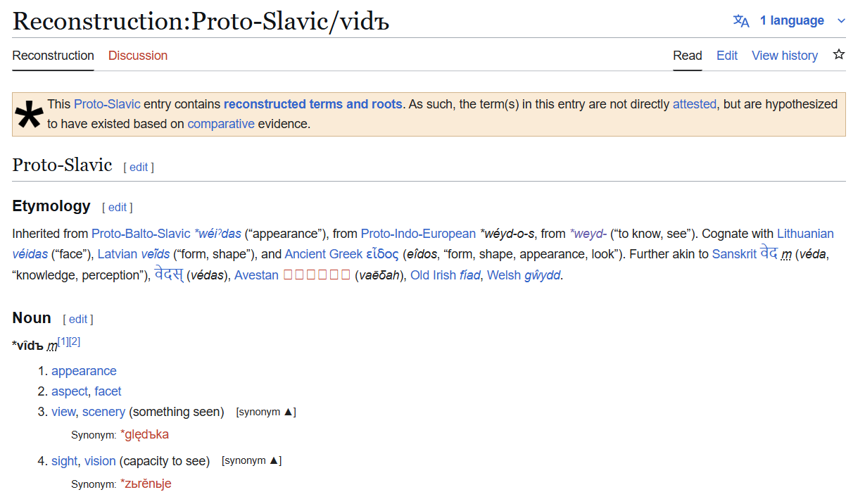This screenshot has width=865, height=504.
Task: Follow the Proto-Balto-Slavic link
Action: tap(141, 234)
